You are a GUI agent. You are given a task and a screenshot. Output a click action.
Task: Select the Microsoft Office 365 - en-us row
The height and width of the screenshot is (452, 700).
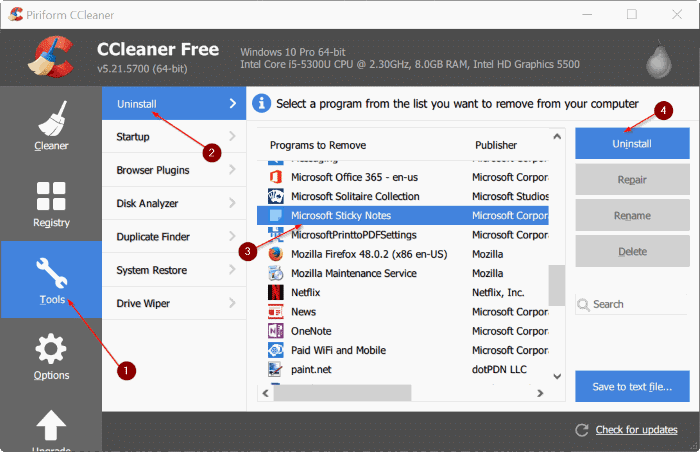(x=403, y=177)
